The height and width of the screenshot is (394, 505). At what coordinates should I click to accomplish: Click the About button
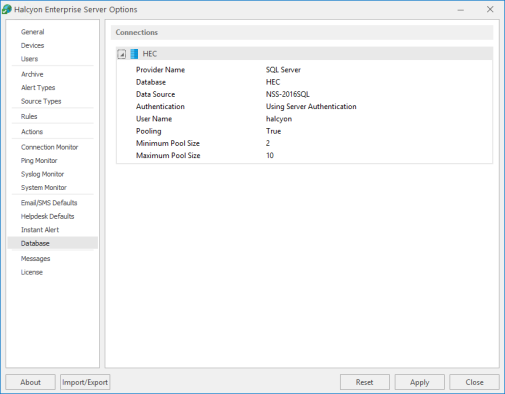point(30,382)
